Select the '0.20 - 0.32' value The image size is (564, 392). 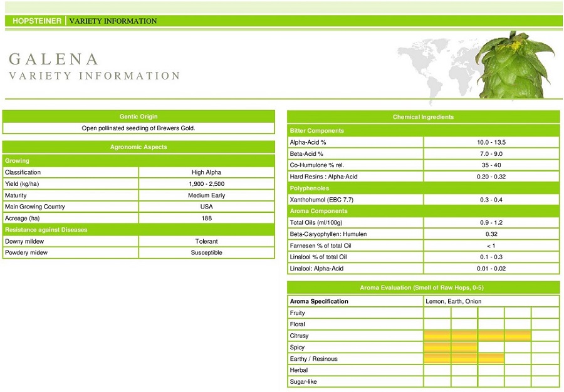click(491, 177)
